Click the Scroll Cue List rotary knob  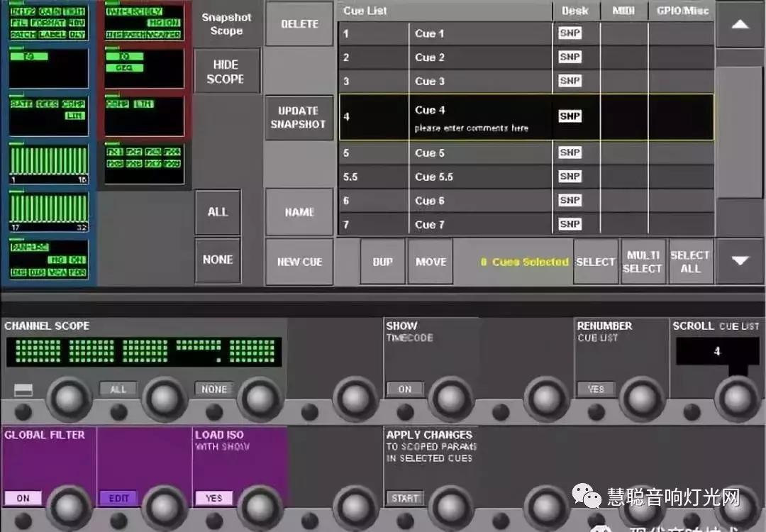738,399
